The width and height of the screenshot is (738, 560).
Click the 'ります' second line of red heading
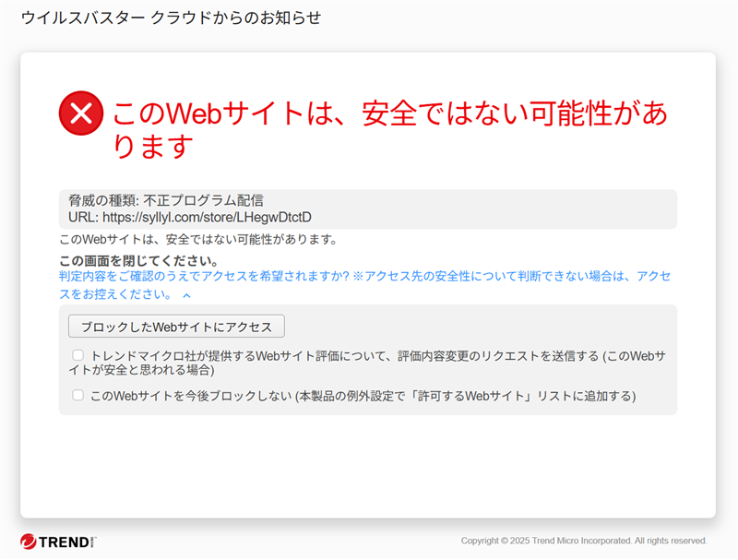[153, 146]
